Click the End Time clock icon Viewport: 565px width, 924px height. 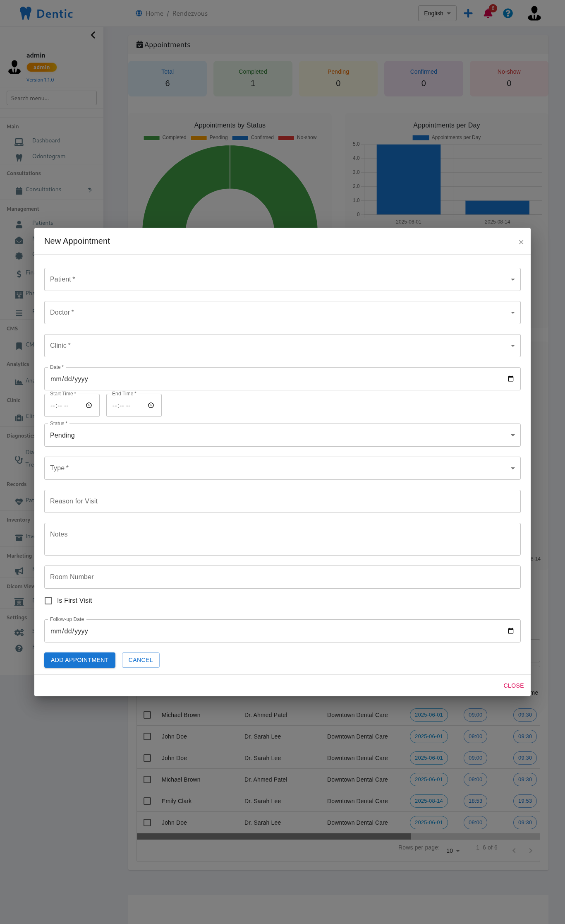coord(151,405)
